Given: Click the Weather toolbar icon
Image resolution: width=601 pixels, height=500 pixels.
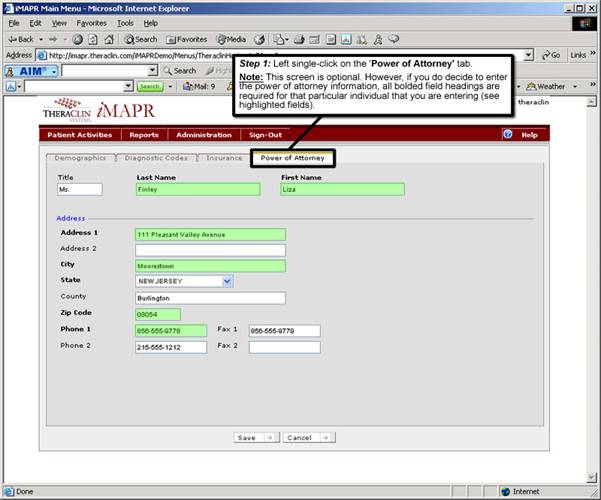Looking at the screenshot, I should 546,87.
